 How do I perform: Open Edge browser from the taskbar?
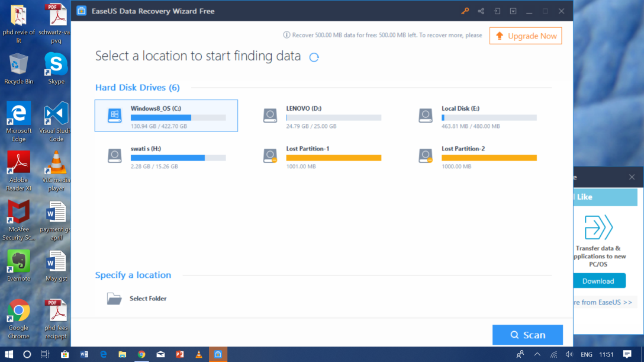pos(103,354)
